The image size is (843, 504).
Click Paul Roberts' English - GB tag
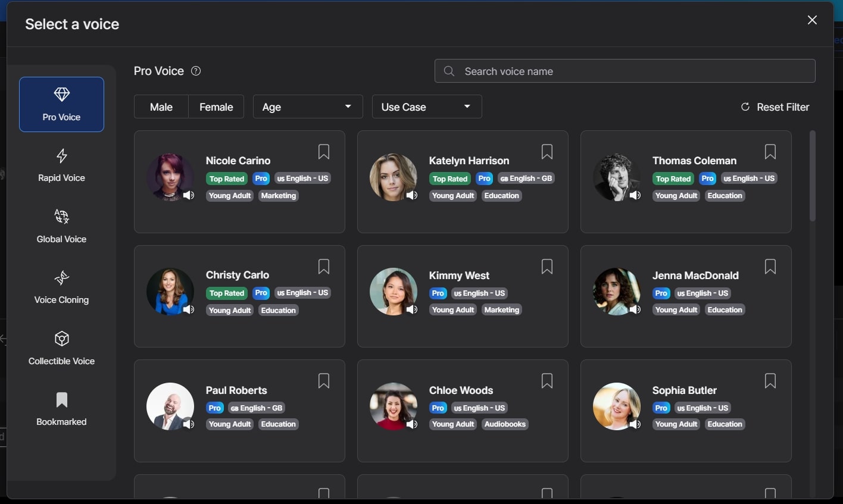coord(257,408)
